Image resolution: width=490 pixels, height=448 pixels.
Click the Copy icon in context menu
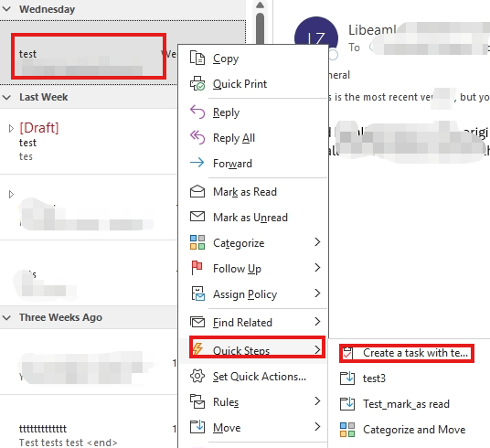tap(197, 59)
